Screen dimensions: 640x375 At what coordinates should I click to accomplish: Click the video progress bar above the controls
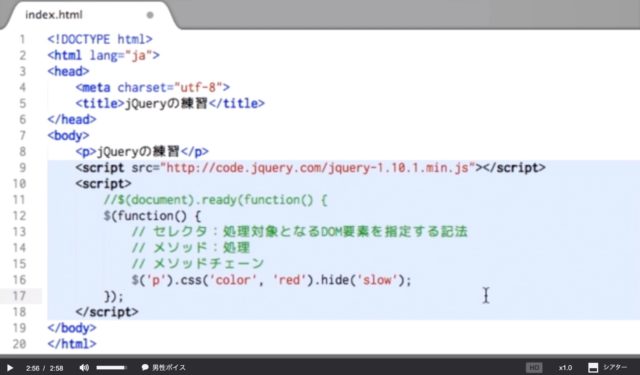coord(320,356)
